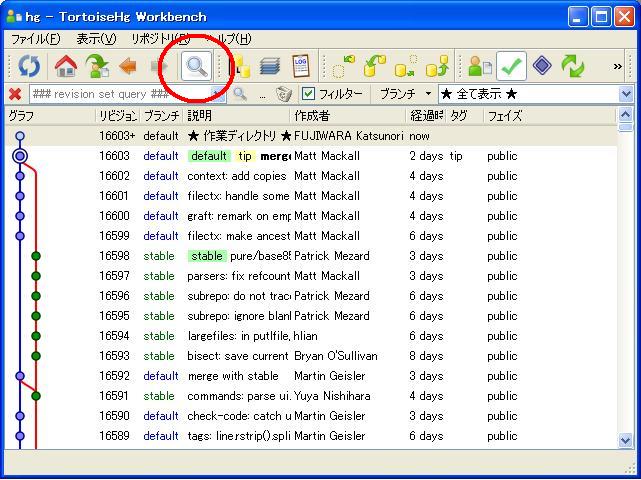Sort by the リビジョン column header
Screen dimensions: 641x480
(x=118, y=116)
